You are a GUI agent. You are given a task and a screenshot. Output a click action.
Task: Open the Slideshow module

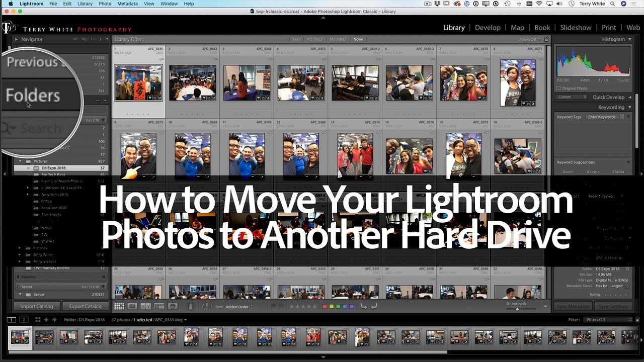click(x=576, y=28)
